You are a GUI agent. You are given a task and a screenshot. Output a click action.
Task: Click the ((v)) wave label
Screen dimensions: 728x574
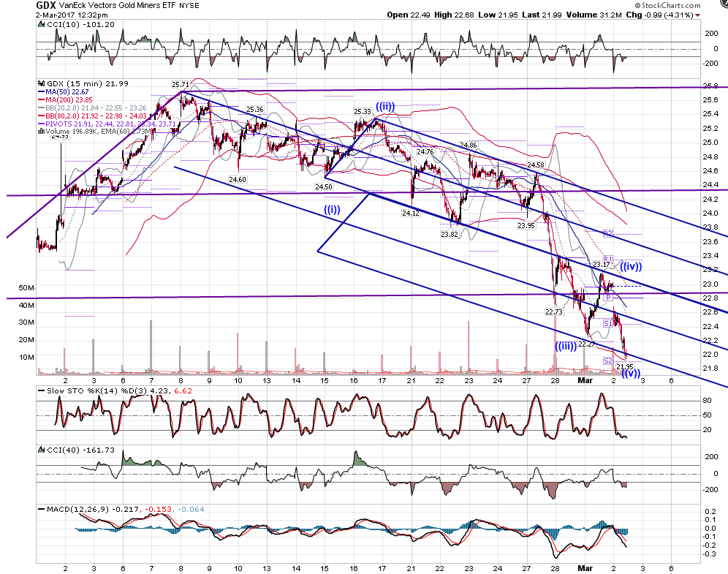click(x=631, y=373)
